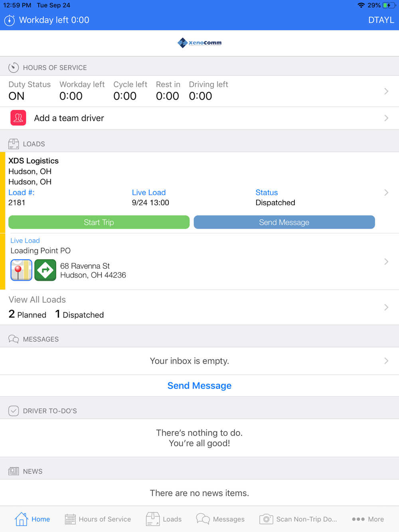Screen dimensions: 399x532
Task: Send a message about XDS Logistics load
Action: click(x=284, y=222)
